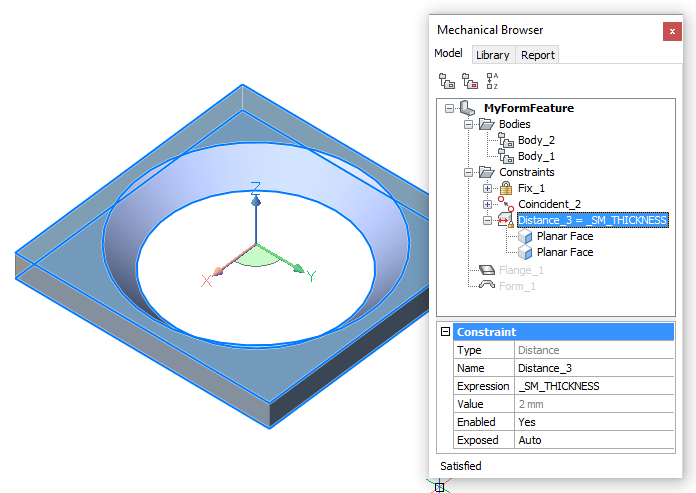Image resolution: width=696 pixels, height=493 pixels.
Task: Open the Report tab
Action: click(x=537, y=55)
